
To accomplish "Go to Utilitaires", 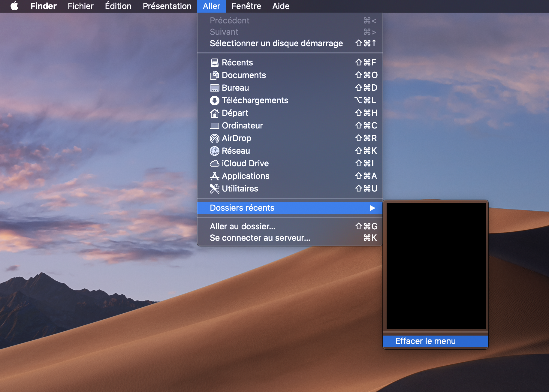I will click(x=290, y=188).
